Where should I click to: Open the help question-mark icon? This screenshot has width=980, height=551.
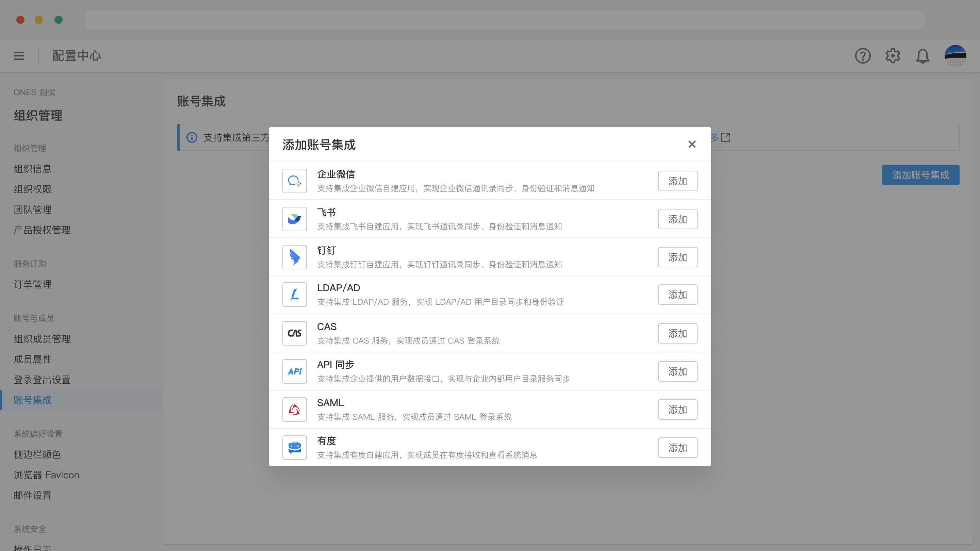click(x=863, y=56)
